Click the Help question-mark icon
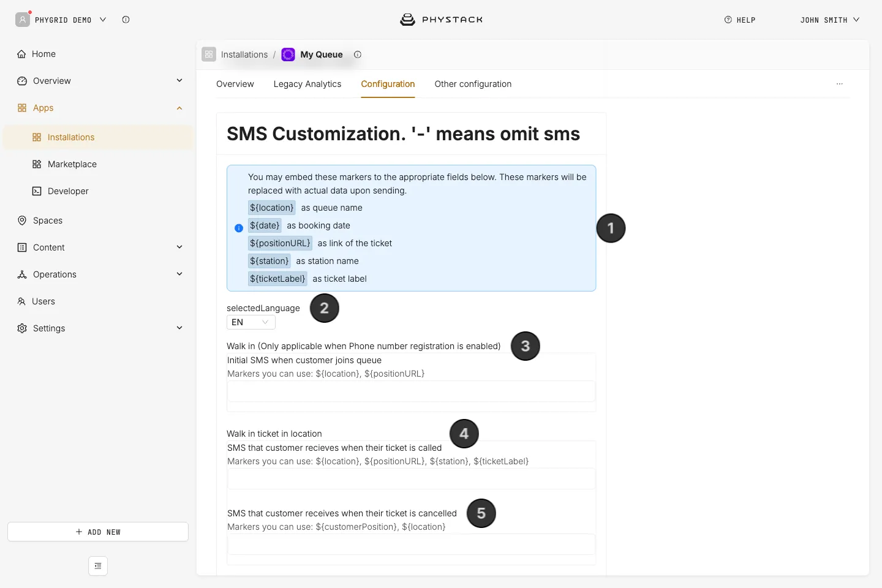The width and height of the screenshot is (882, 588). [x=728, y=20]
